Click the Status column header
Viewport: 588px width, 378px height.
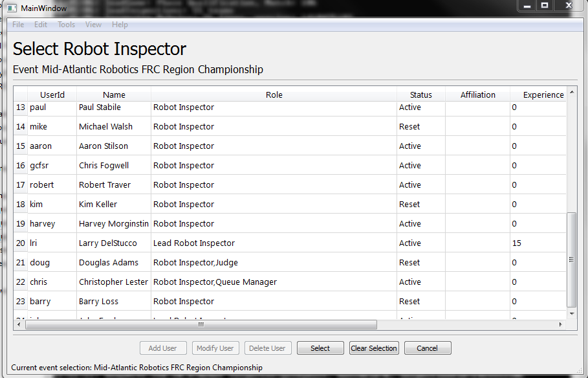point(421,95)
